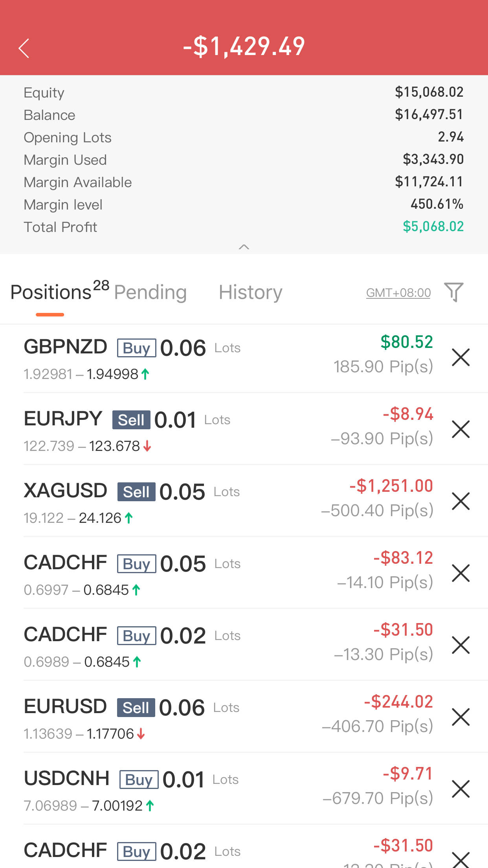This screenshot has height=868, width=488.
Task: Tap the EURUSD symbol name
Action: click(65, 706)
